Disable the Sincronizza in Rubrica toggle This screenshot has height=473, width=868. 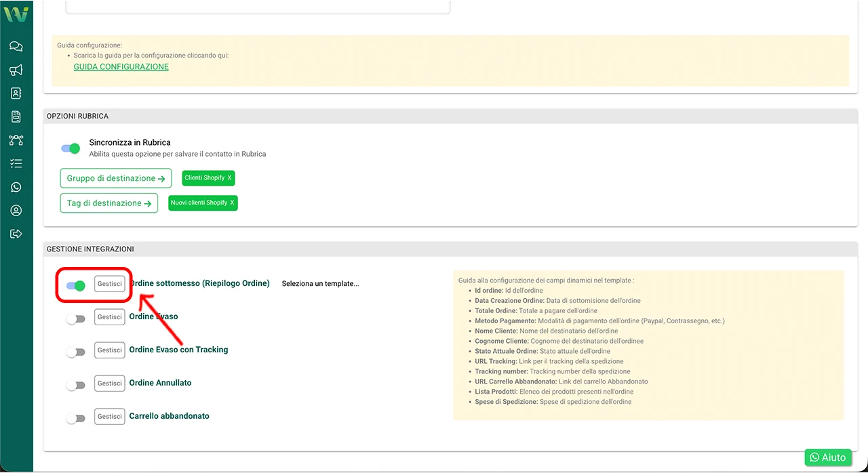(71, 148)
